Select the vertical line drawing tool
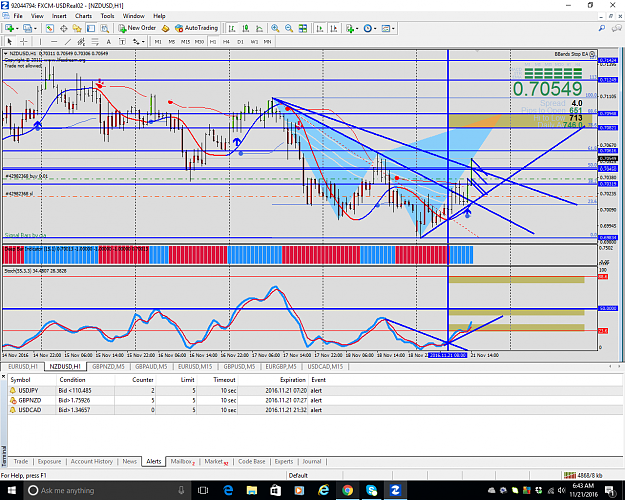625x500 pixels. (x=40, y=41)
